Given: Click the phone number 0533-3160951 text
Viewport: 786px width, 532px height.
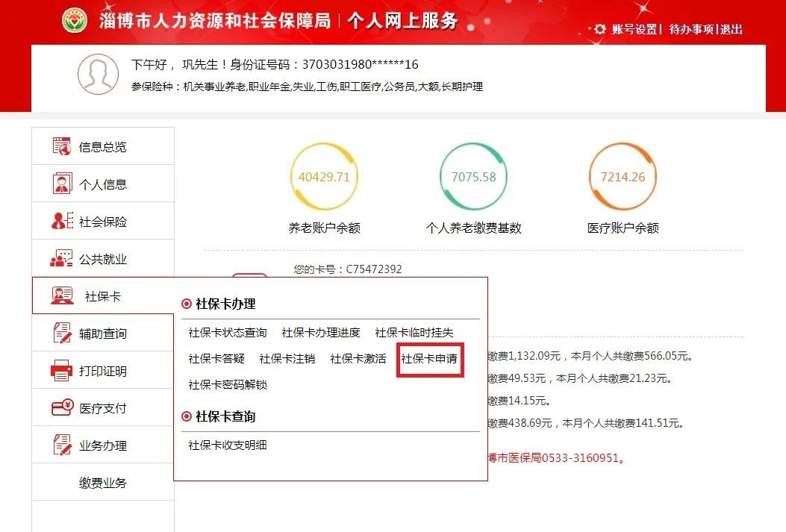Looking at the screenshot, I should click(x=580, y=458).
